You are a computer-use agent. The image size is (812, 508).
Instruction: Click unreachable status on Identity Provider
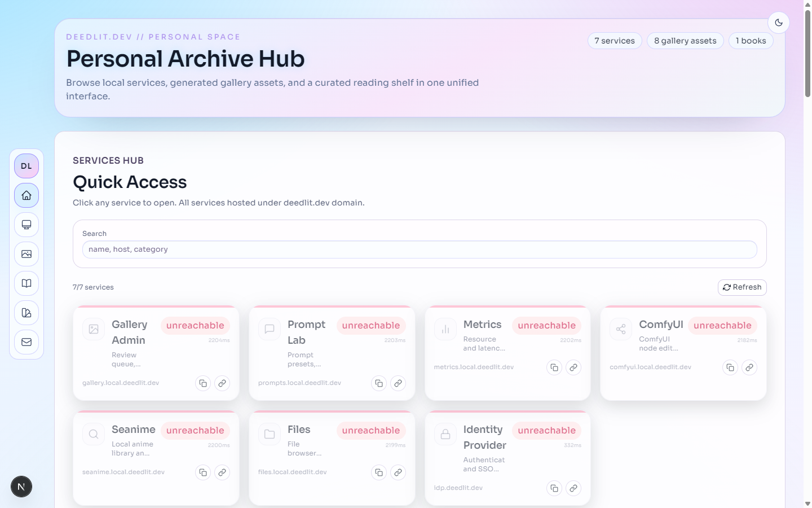pos(547,431)
